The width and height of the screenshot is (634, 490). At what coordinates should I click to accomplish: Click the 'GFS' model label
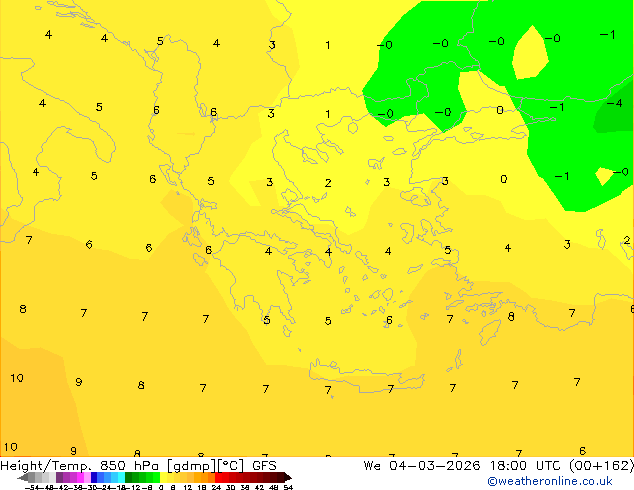[x=264, y=466]
